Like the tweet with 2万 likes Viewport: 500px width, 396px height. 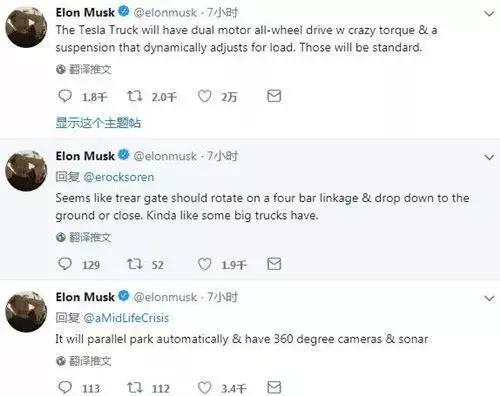pyautogui.click(x=204, y=96)
